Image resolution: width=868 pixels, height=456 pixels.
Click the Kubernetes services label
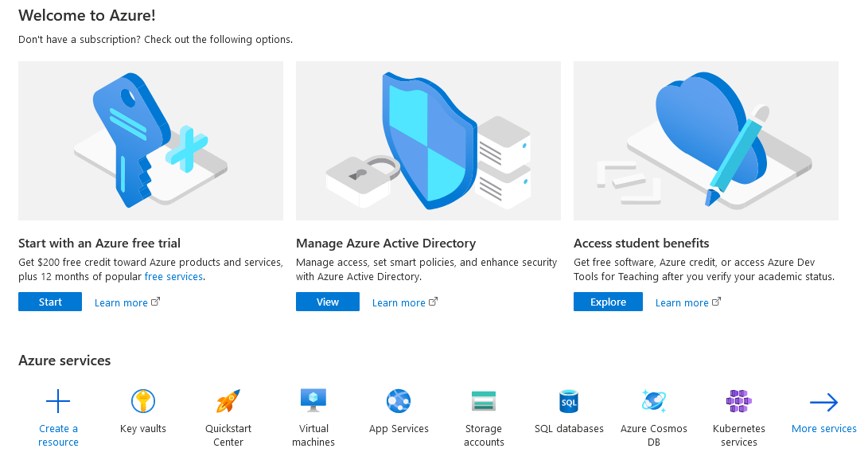point(739,435)
